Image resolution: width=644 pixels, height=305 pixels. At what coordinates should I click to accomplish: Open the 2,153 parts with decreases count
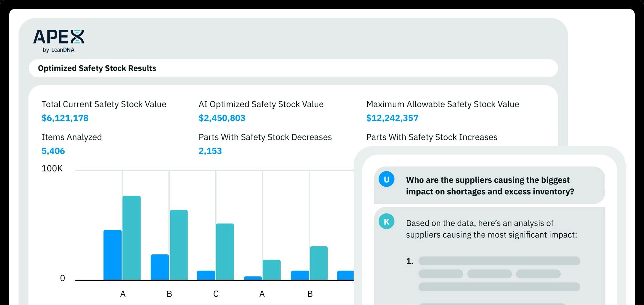pos(210,151)
